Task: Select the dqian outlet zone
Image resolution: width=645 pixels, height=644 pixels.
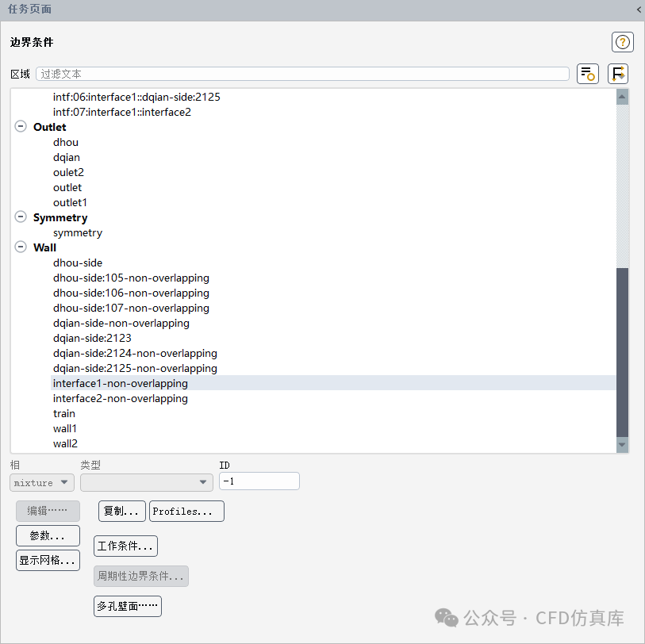Action: (x=67, y=158)
